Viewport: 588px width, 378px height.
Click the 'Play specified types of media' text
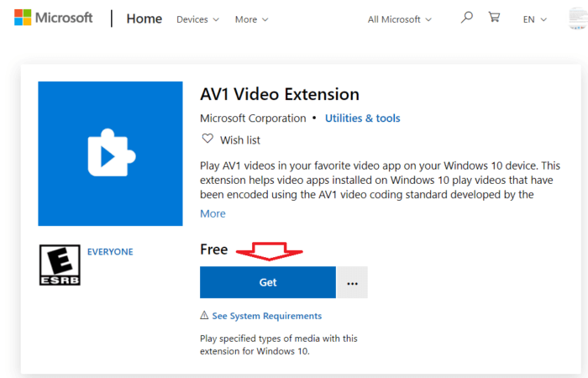point(279,344)
